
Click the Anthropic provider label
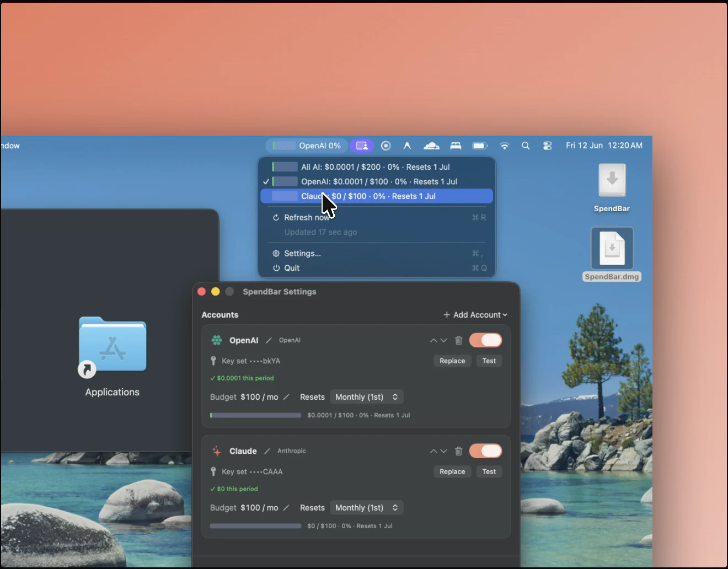point(292,451)
